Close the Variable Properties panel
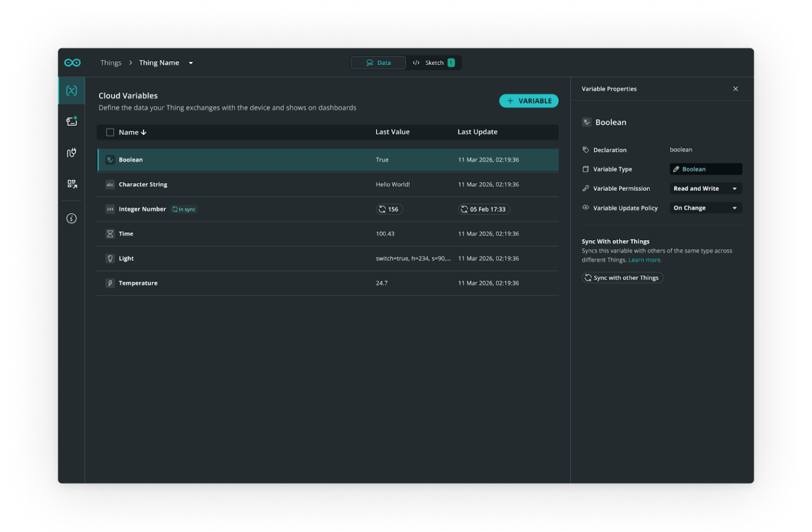The height and width of the screenshot is (532, 812). [x=735, y=89]
